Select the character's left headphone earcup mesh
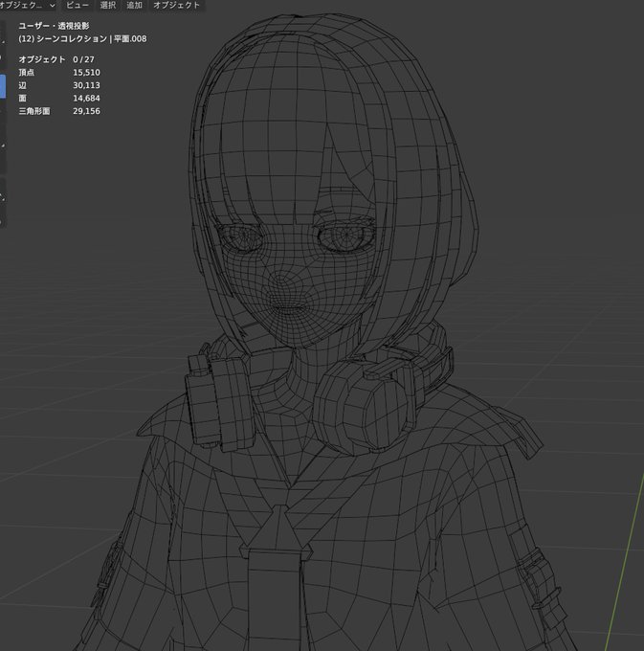This screenshot has height=651, width=644. [363, 407]
